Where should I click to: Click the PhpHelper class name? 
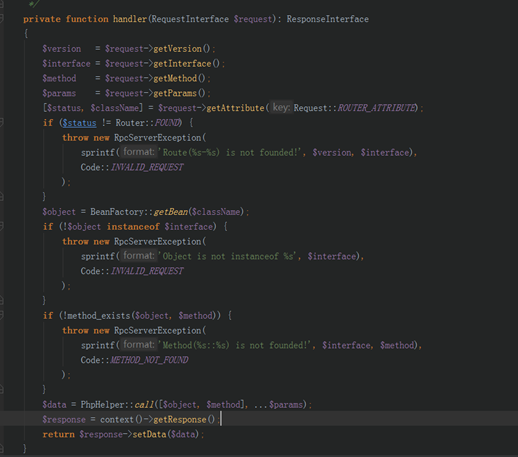point(102,405)
